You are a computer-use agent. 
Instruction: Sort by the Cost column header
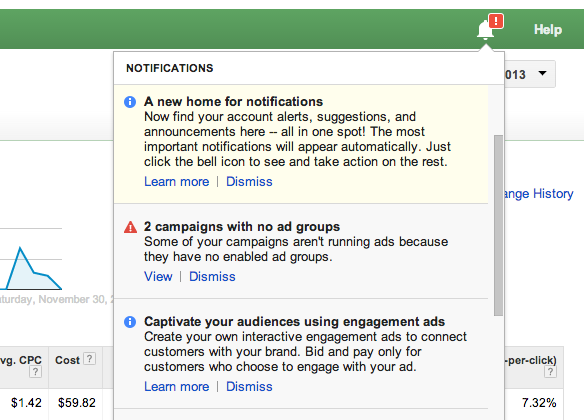(x=67, y=360)
